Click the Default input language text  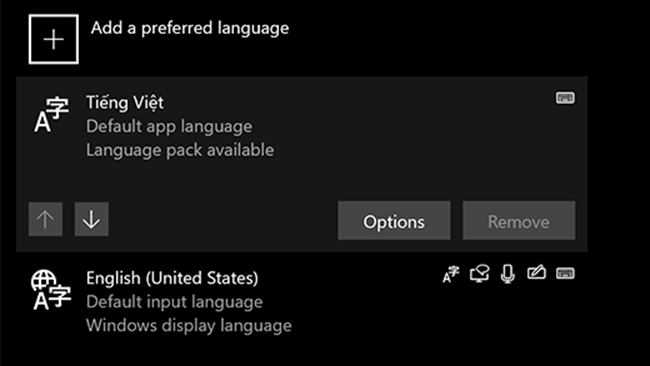click(x=175, y=302)
